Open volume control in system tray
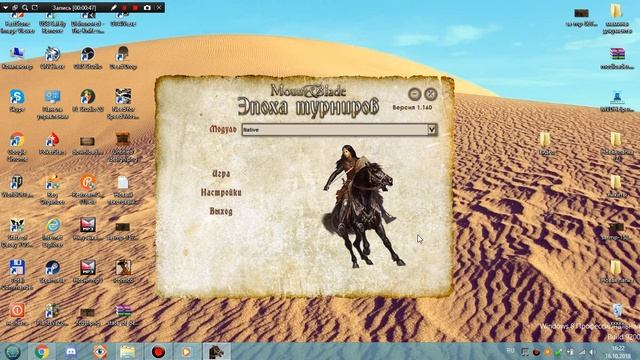 [x=592, y=351]
